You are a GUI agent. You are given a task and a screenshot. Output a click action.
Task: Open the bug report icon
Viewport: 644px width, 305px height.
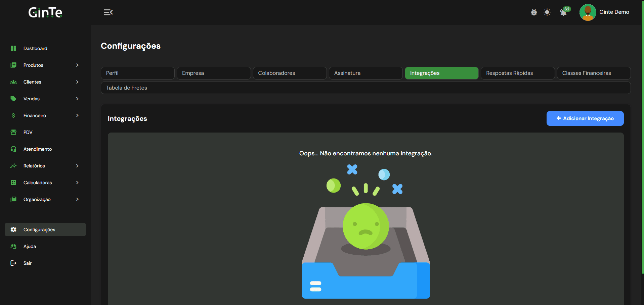(534, 12)
